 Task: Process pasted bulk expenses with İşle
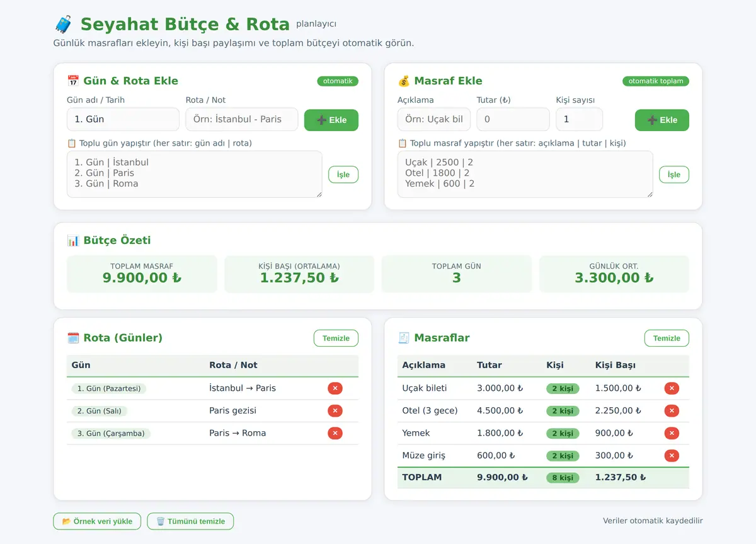(x=674, y=175)
